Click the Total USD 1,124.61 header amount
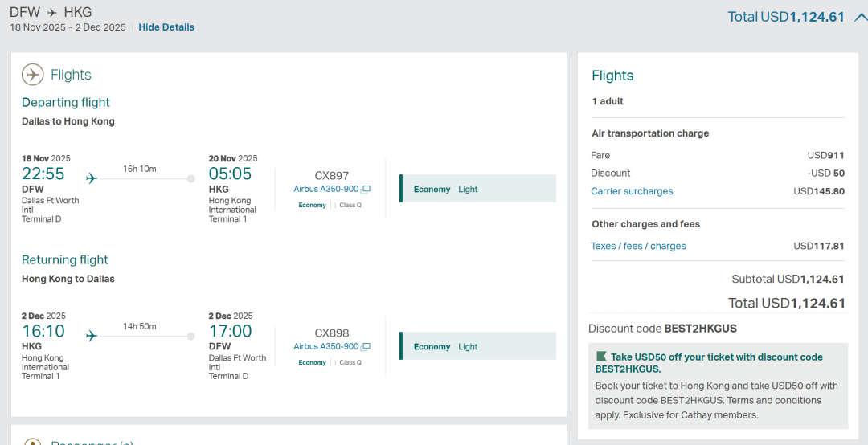868x445 pixels. tap(785, 17)
